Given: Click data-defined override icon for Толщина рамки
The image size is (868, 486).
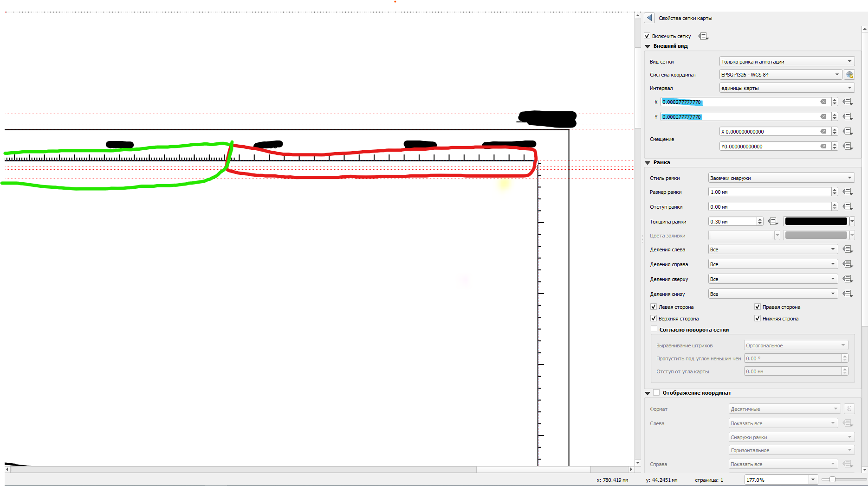Looking at the screenshot, I should pyautogui.click(x=772, y=221).
